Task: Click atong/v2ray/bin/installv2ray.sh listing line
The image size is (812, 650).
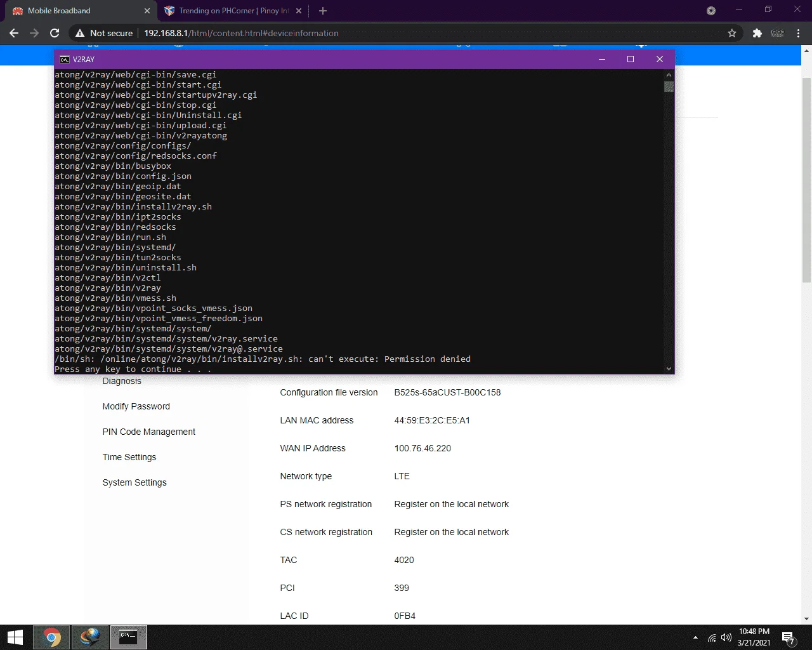Action: (133, 207)
